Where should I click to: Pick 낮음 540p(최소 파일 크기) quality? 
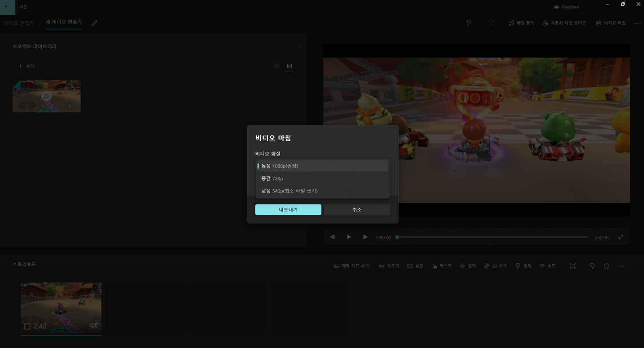coord(322,191)
